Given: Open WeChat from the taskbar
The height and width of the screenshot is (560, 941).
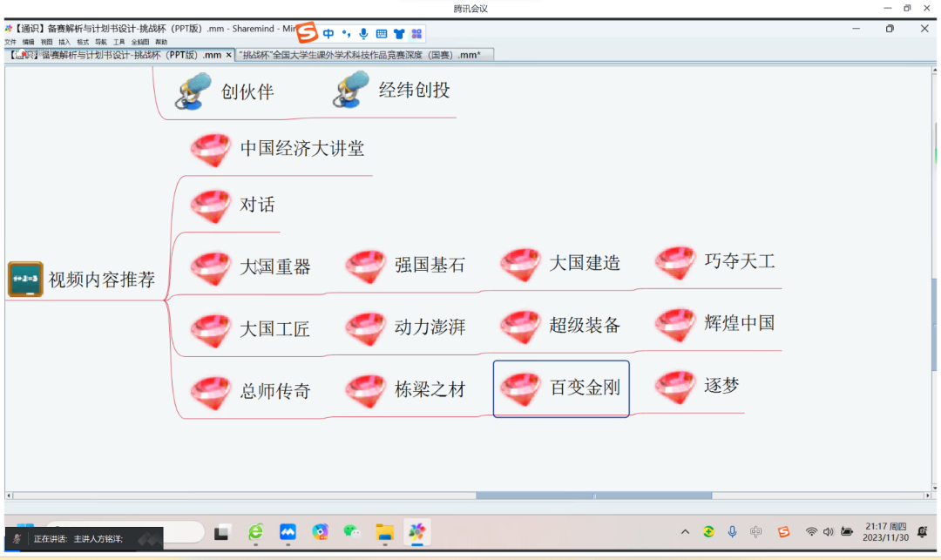Looking at the screenshot, I should 352,531.
